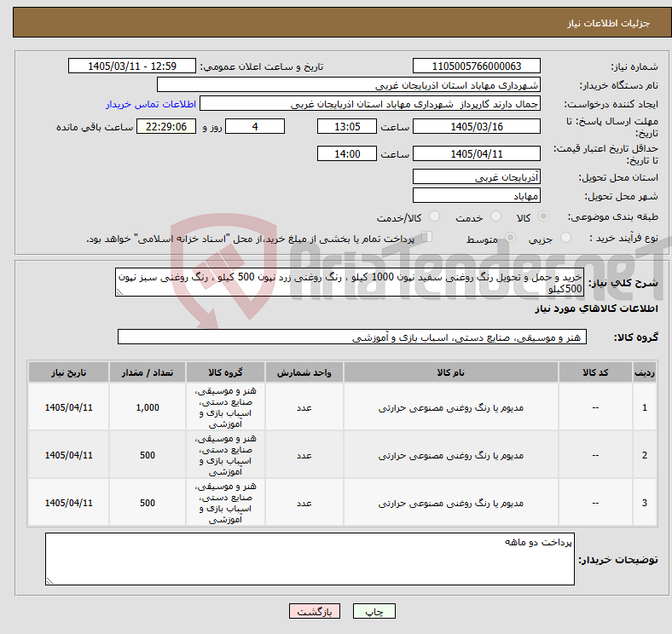Viewport: 672px width, 634px height.
Task: Click the unit عدد in row 3
Action: click(304, 503)
